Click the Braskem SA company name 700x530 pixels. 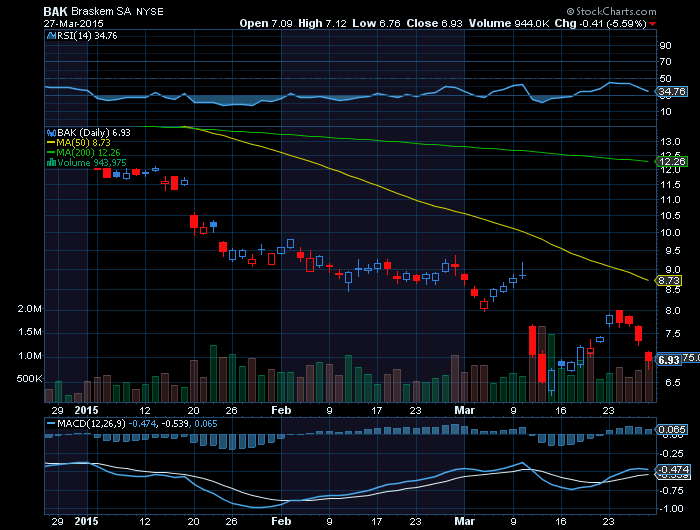[x=101, y=11]
